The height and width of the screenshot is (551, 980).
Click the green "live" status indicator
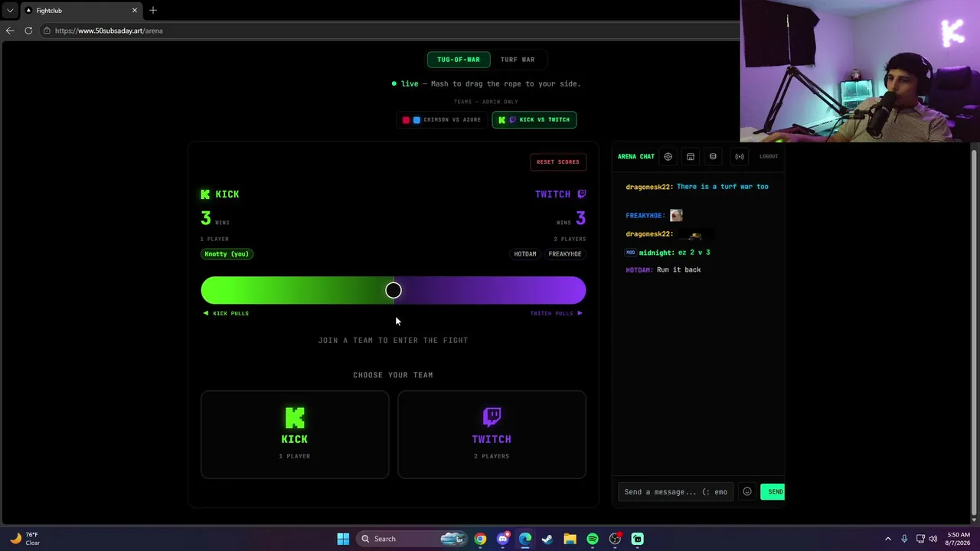tap(406, 83)
